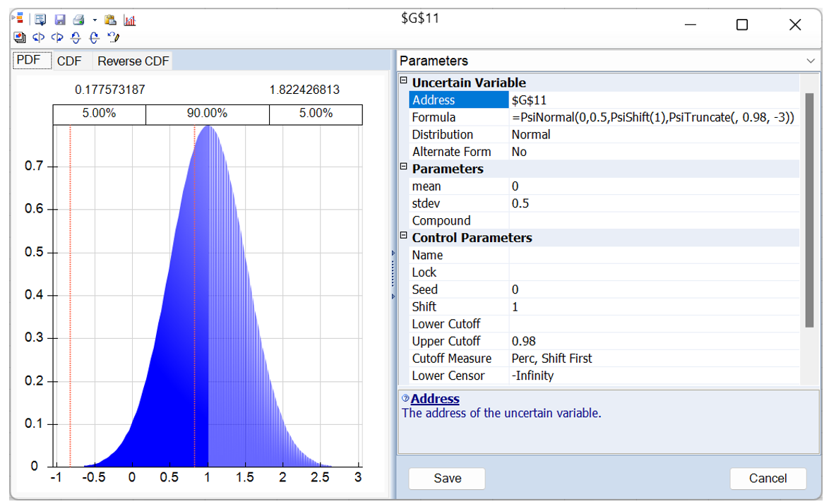829x504 pixels.
Task: Open the Address help link
Action: tap(435, 399)
